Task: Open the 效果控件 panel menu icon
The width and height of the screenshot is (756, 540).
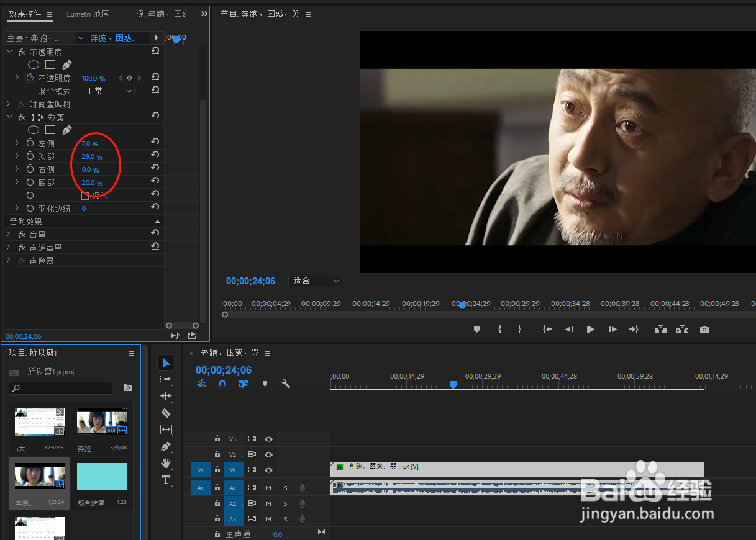Action: tap(50, 14)
